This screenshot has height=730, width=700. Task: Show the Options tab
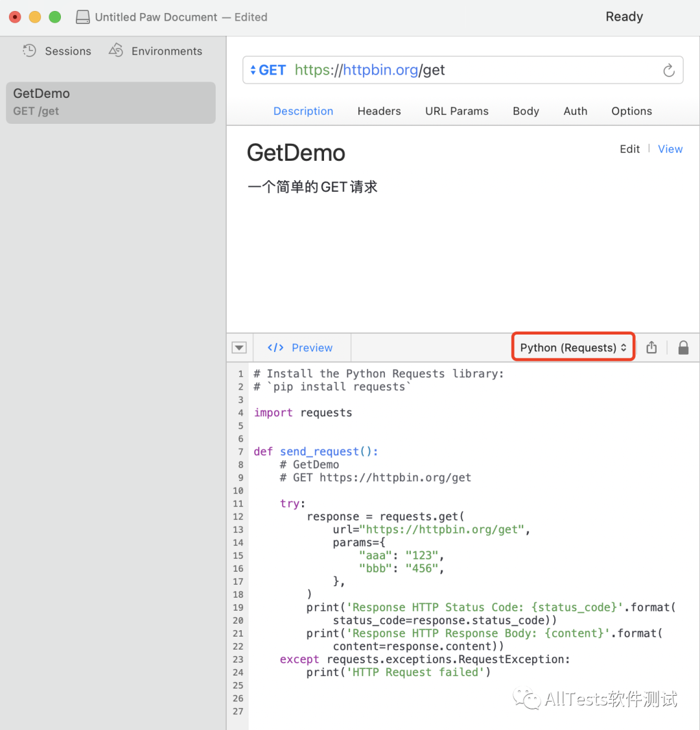pyautogui.click(x=631, y=111)
